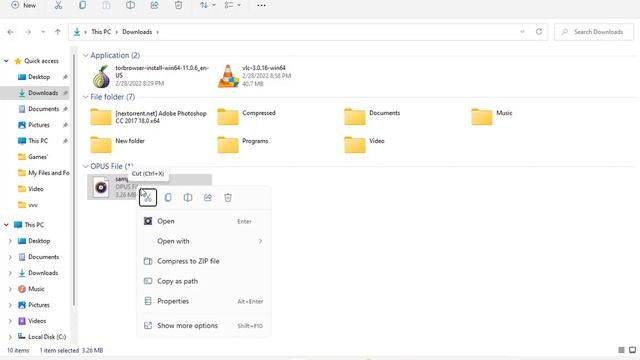
Task: Select the torbrowser installer file
Action: point(149,76)
